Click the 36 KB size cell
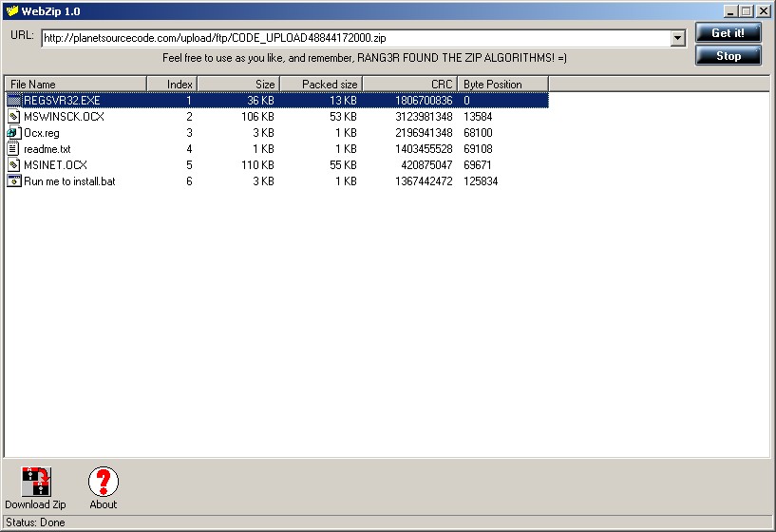 tap(260, 101)
